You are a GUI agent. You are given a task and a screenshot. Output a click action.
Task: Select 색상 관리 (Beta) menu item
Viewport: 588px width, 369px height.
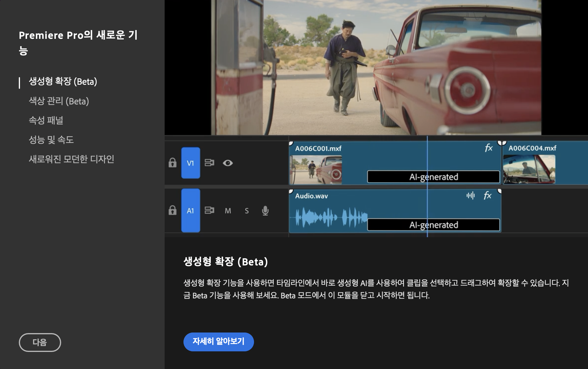click(59, 101)
